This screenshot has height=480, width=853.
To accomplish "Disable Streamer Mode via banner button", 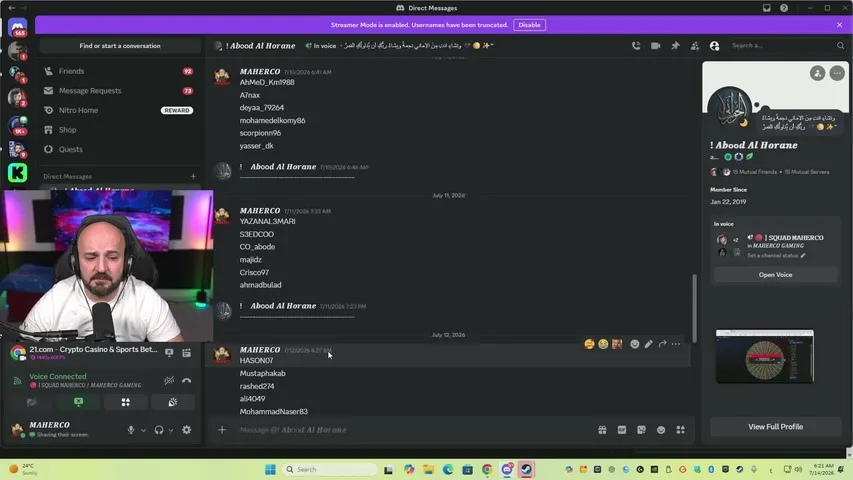I will [529, 25].
